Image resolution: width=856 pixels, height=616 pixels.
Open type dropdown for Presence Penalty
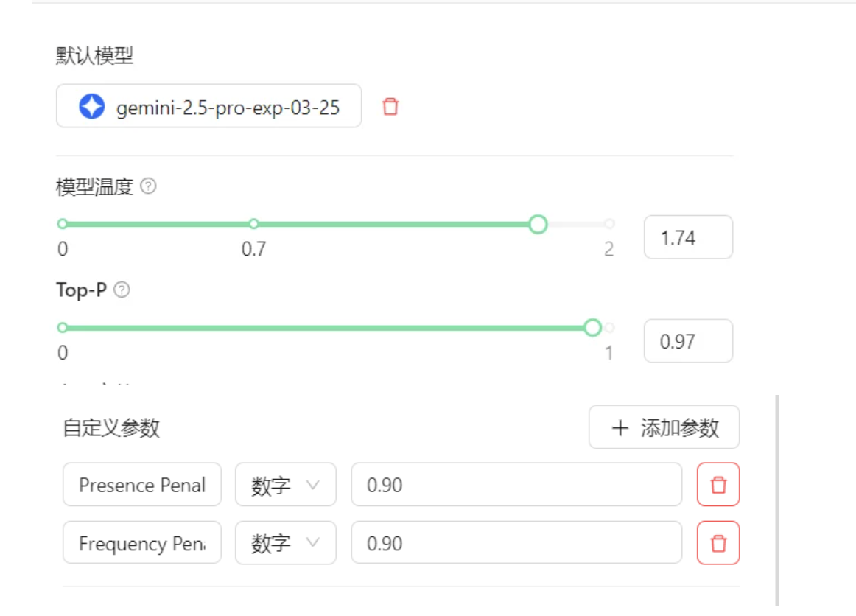coord(285,485)
